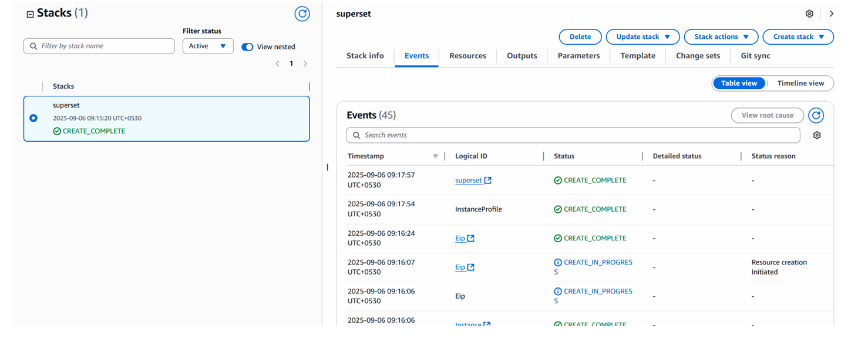Go to previous page of stacks

(x=277, y=63)
